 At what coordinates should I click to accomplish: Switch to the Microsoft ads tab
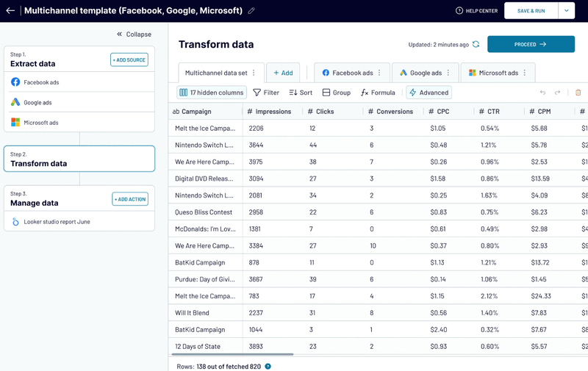[492, 73]
